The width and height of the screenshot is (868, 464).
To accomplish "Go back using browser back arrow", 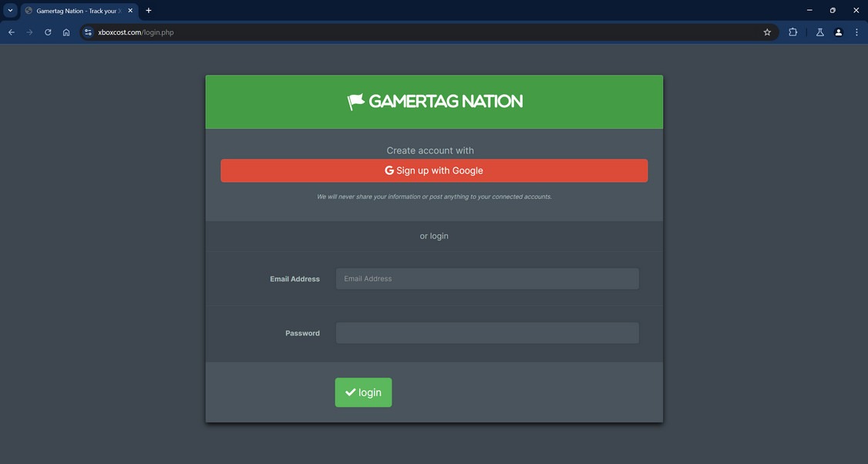I will tap(12, 32).
